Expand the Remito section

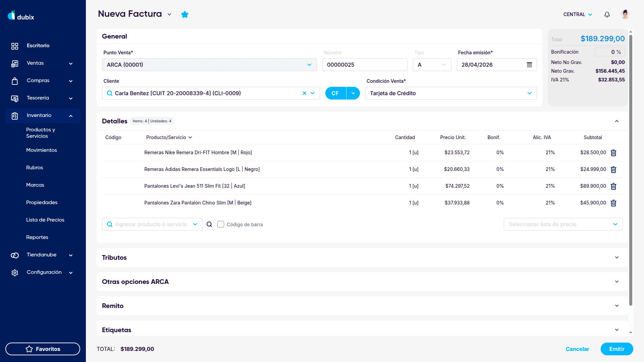617,306
